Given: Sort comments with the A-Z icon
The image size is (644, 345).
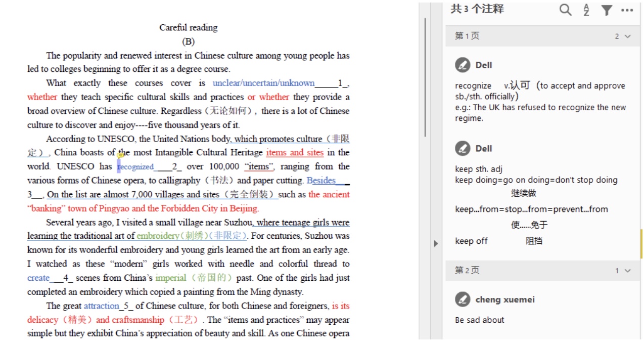Looking at the screenshot, I should pos(586,10).
